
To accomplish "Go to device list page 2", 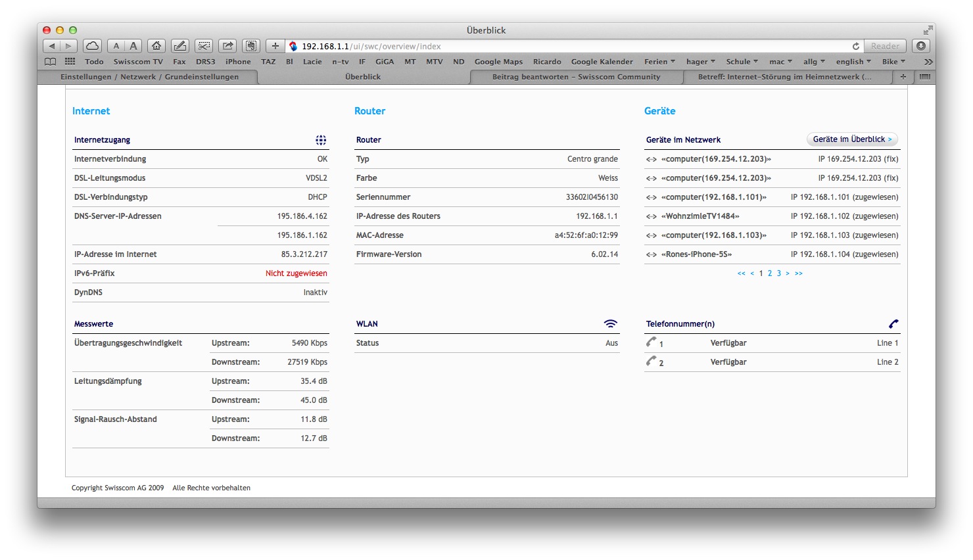I will tap(770, 273).
